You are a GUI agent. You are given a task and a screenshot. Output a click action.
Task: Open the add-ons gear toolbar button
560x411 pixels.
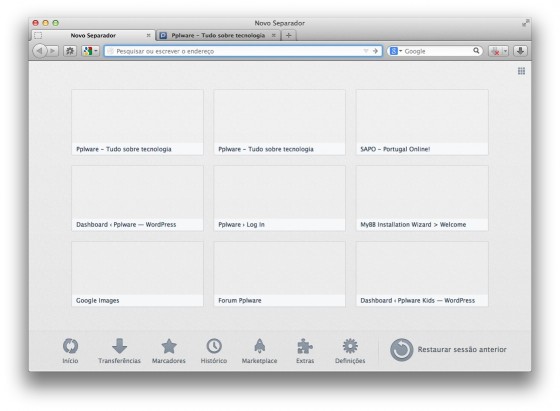(x=70, y=51)
